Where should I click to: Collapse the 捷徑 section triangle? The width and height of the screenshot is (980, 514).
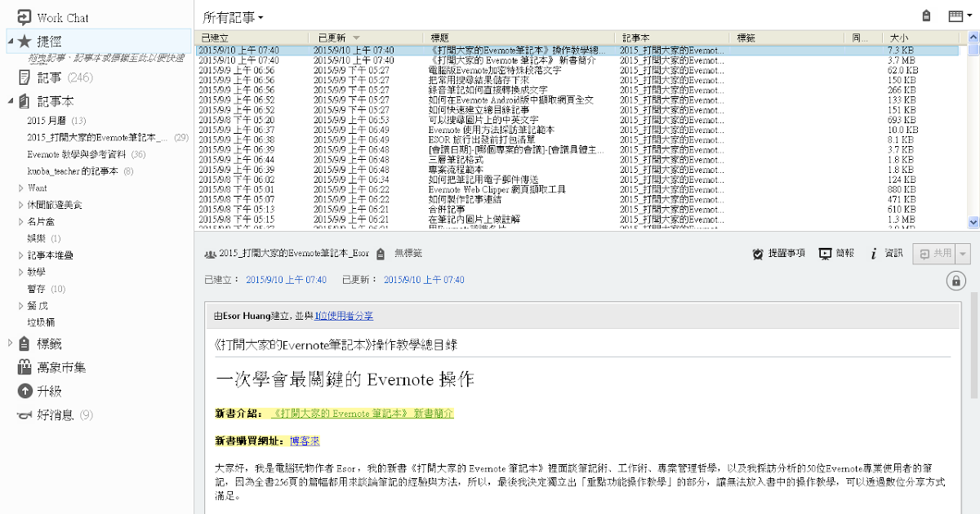point(10,41)
